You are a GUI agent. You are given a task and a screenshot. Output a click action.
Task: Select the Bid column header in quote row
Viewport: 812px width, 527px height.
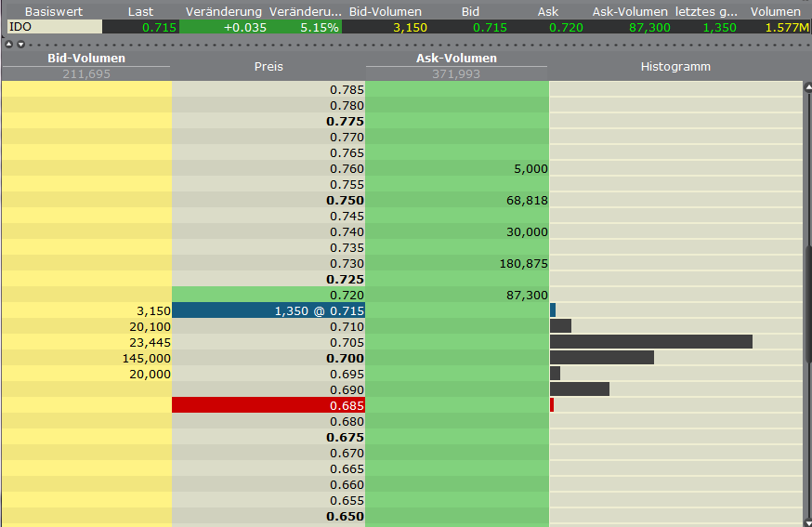pyautogui.click(x=470, y=11)
